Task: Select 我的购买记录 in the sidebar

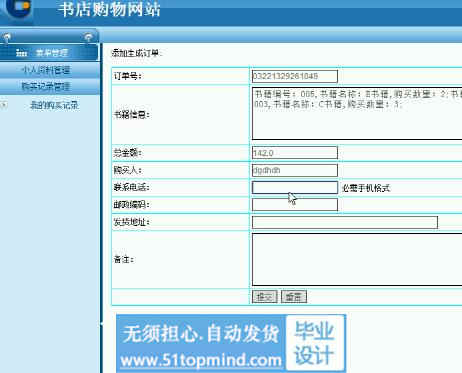Action: point(54,105)
